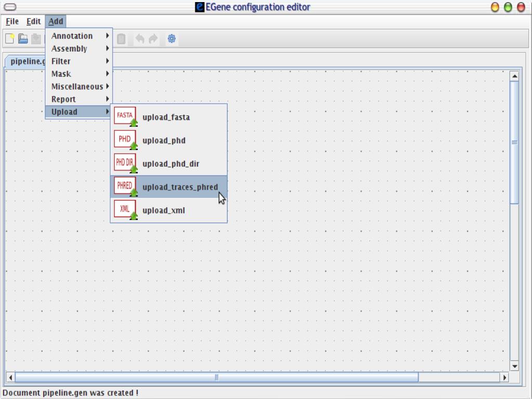Screen dimensions: 532x399
Task: Expand the Report submenu
Action: (x=79, y=99)
